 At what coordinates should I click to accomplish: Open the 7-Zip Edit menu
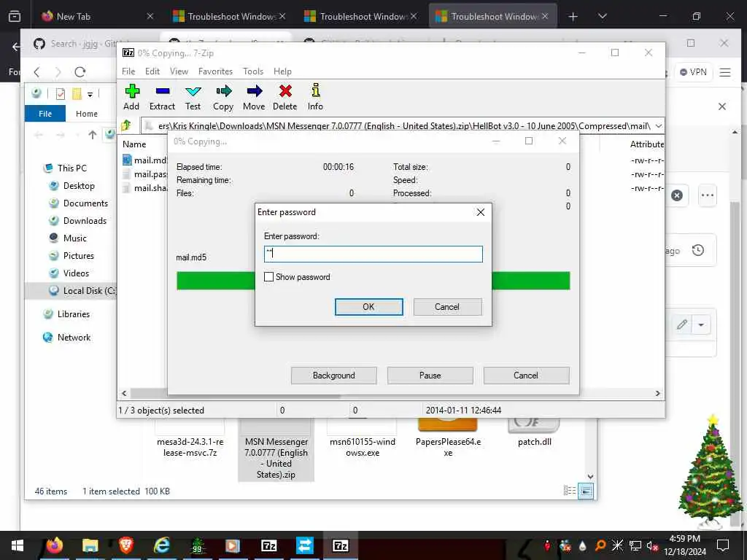pos(152,71)
